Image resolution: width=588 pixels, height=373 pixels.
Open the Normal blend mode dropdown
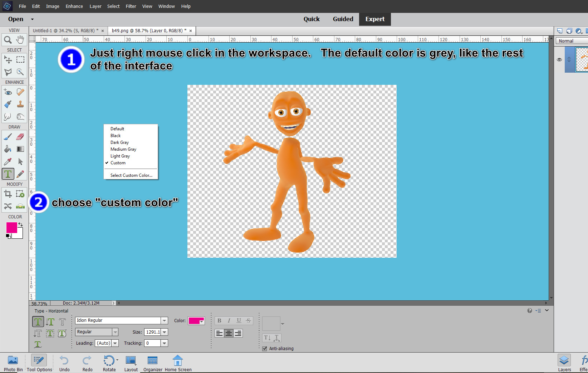coord(572,41)
